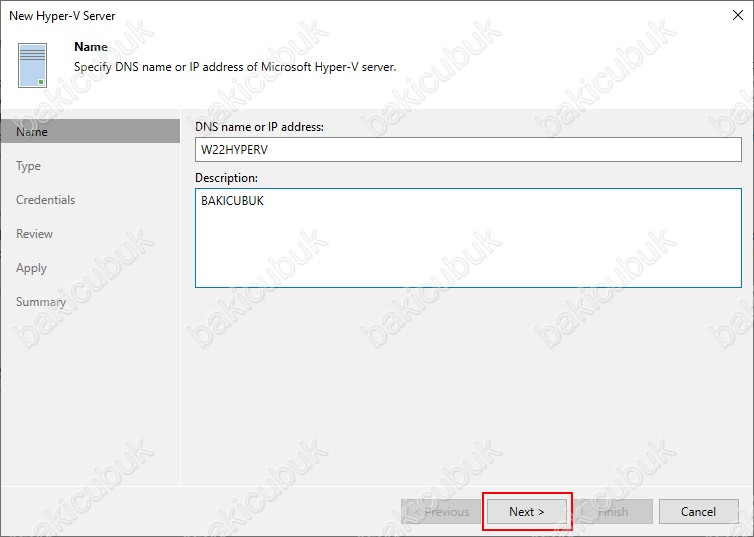
Task: Click the "Description:" label
Action: pyautogui.click(x=226, y=178)
